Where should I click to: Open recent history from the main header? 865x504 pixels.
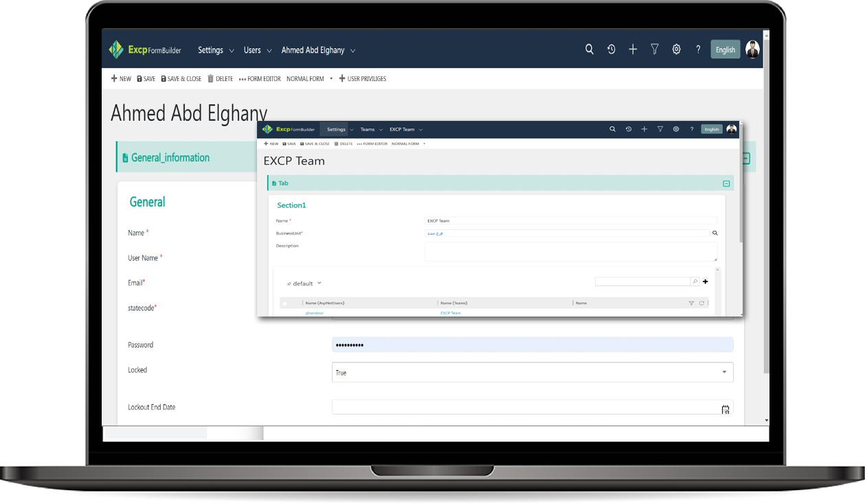611,49
